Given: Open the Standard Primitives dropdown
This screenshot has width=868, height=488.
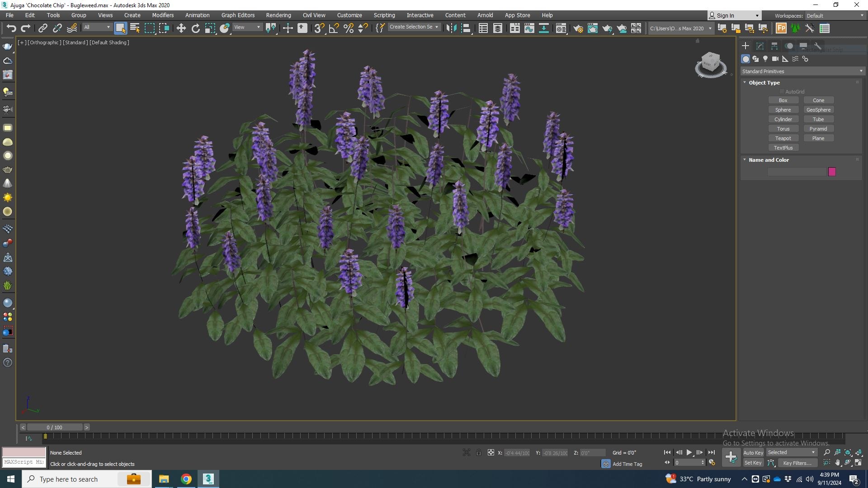Looking at the screenshot, I should click(x=802, y=71).
